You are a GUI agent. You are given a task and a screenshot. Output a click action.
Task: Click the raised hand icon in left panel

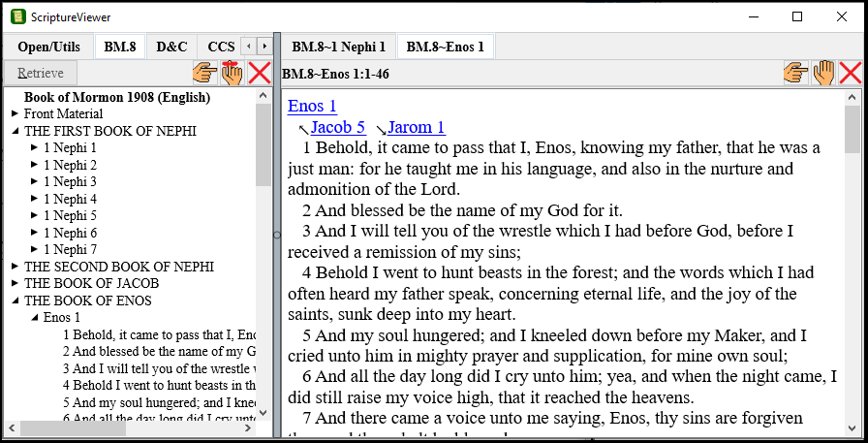[x=232, y=73]
